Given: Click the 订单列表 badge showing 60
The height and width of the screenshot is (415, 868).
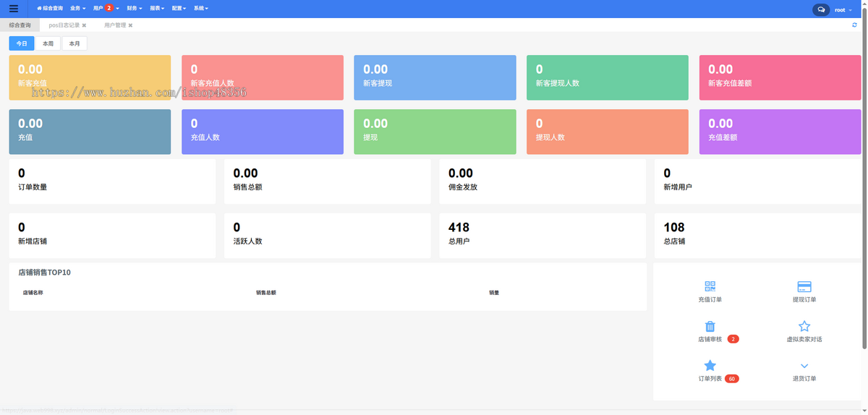Looking at the screenshot, I should tap(731, 379).
